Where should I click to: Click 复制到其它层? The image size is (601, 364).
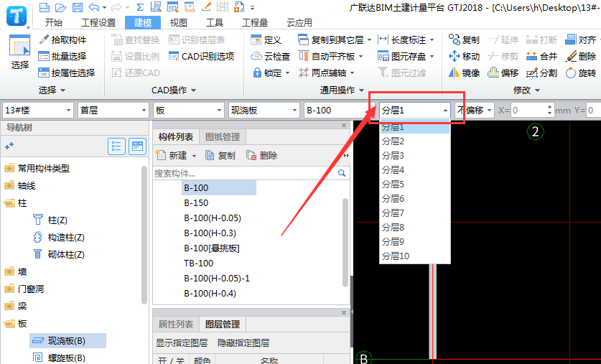tap(335, 40)
